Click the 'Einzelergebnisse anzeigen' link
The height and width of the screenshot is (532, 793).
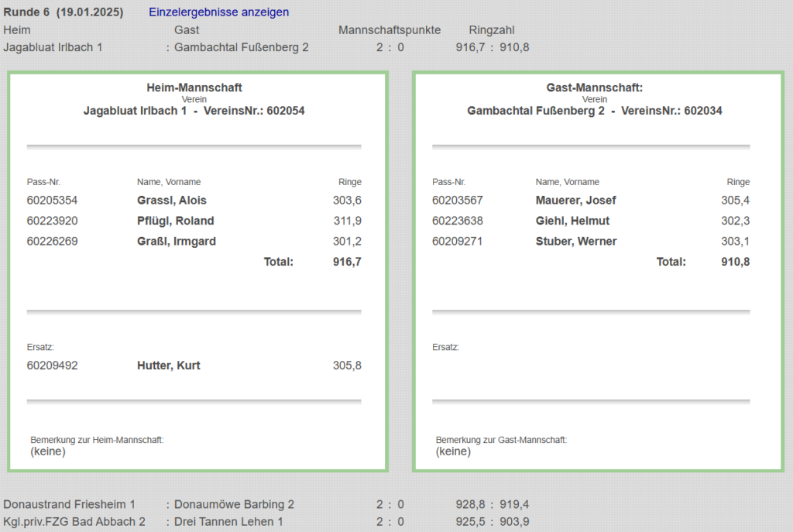(x=218, y=12)
